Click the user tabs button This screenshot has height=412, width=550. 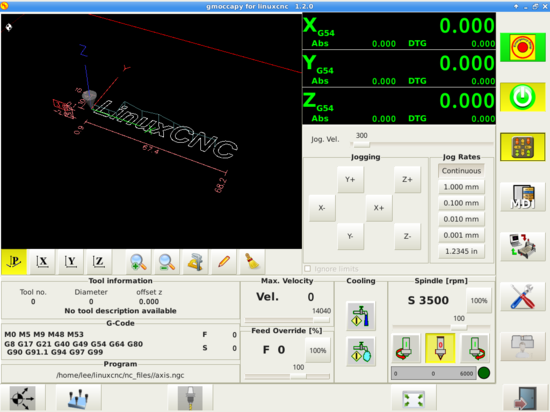[x=522, y=346]
